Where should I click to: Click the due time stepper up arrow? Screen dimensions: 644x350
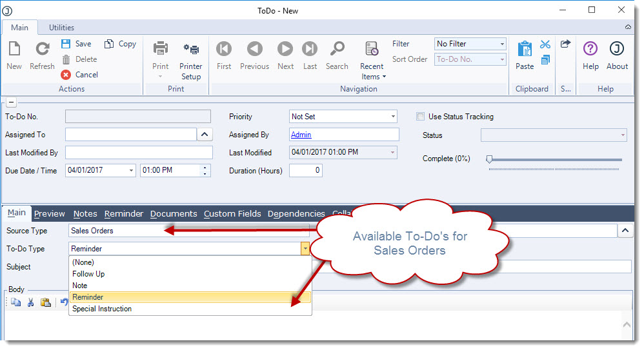(205, 168)
